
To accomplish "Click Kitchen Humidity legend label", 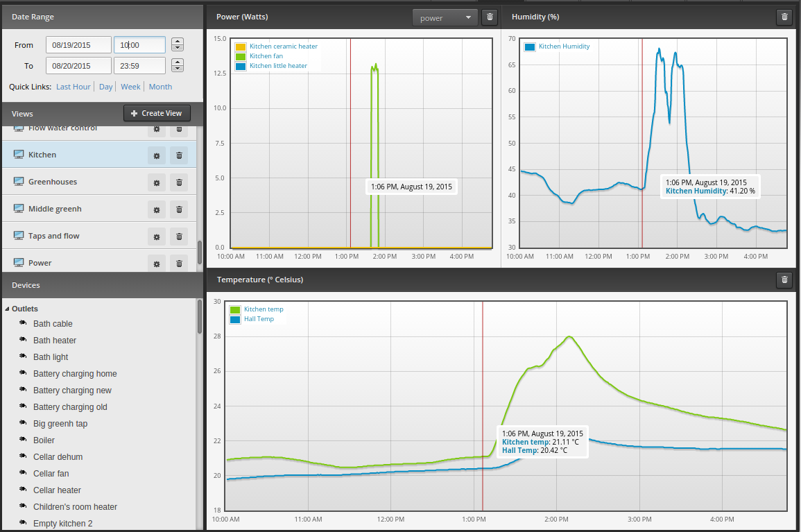I will point(564,46).
